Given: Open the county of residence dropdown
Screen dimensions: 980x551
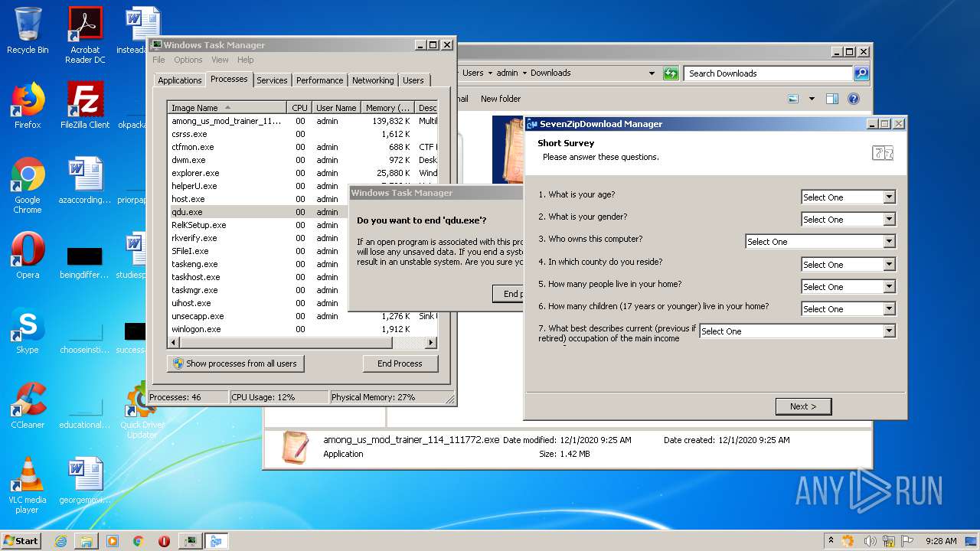Looking at the screenshot, I should 848,265.
